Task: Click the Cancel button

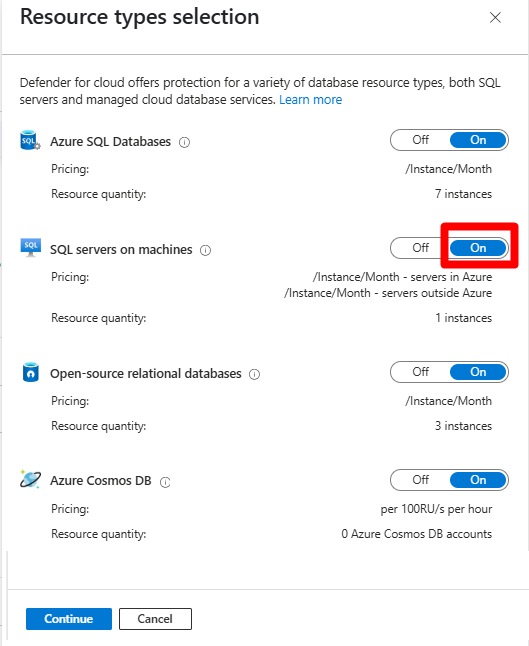Action: (x=155, y=619)
